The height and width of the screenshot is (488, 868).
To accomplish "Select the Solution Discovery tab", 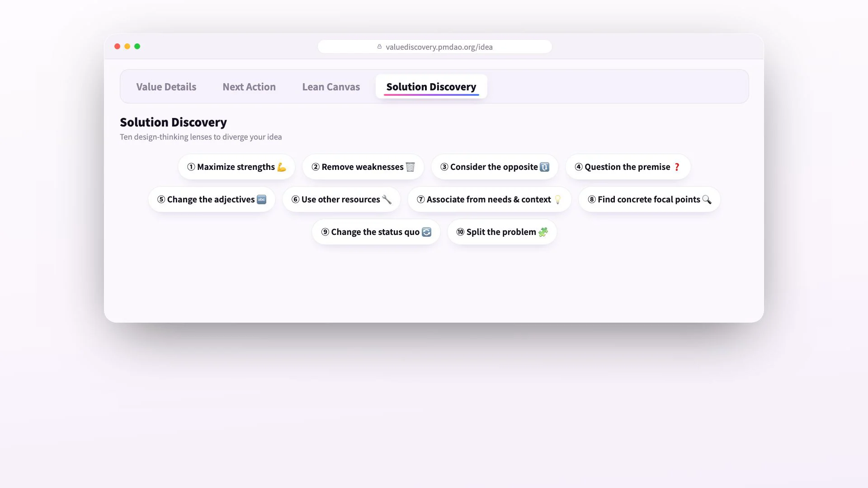I will (x=431, y=87).
